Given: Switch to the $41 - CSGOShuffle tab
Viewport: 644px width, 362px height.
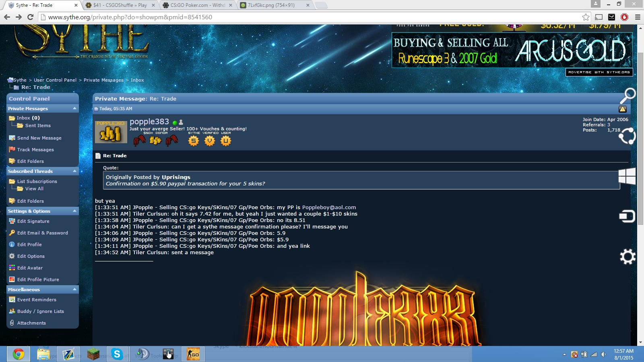Looking at the screenshot, I should point(120,5).
